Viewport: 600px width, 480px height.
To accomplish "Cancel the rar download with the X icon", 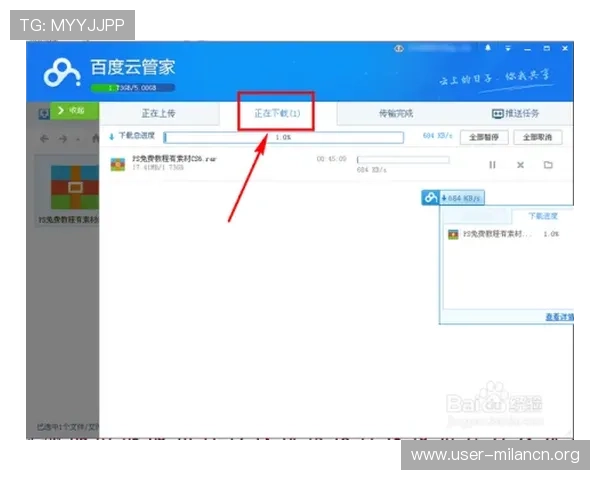I will (520, 165).
